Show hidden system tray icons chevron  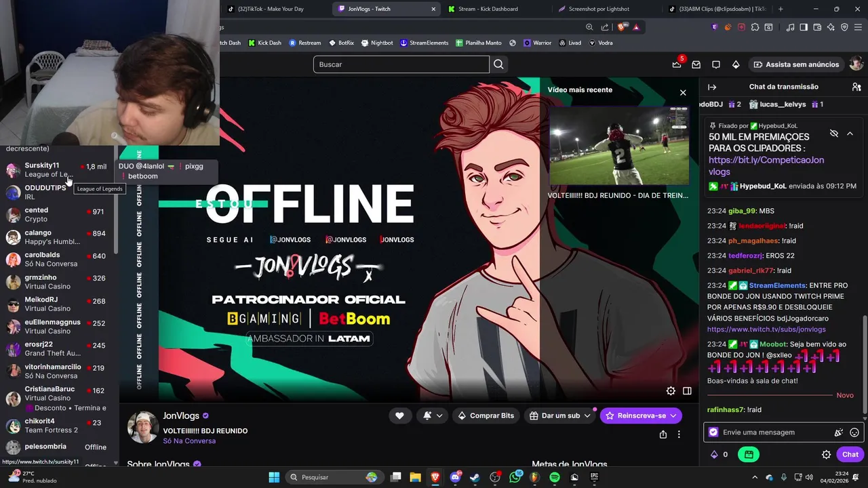click(756, 477)
